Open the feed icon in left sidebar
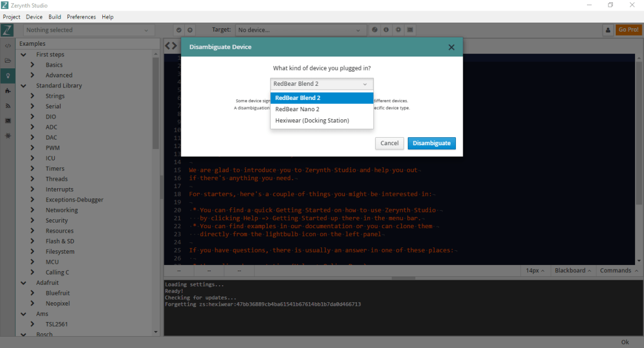The height and width of the screenshot is (348, 644). (x=8, y=106)
